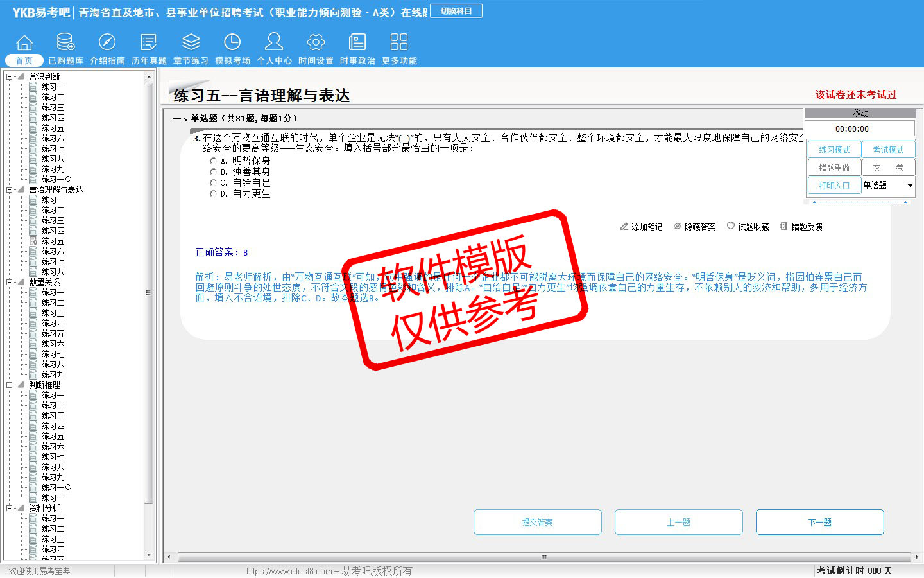Open 练习三 under 判断推理
The height and width of the screenshot is (578, 924).
click(53, 416)
